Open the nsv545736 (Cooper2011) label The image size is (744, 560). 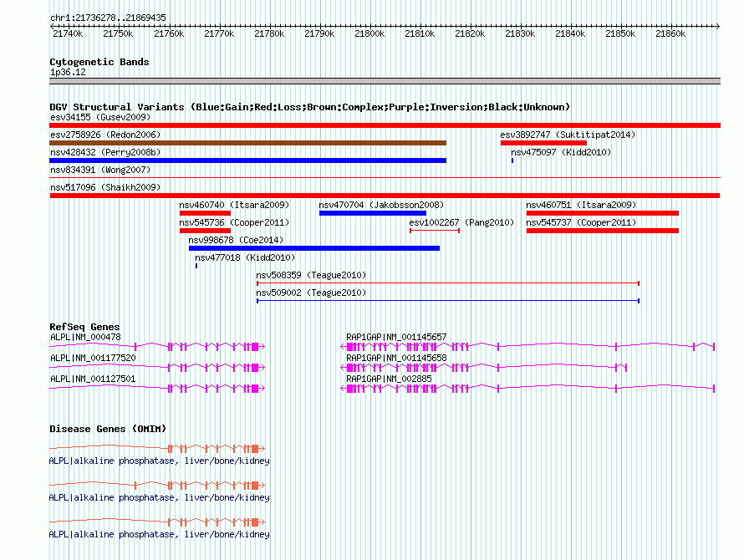click(234, 222)
